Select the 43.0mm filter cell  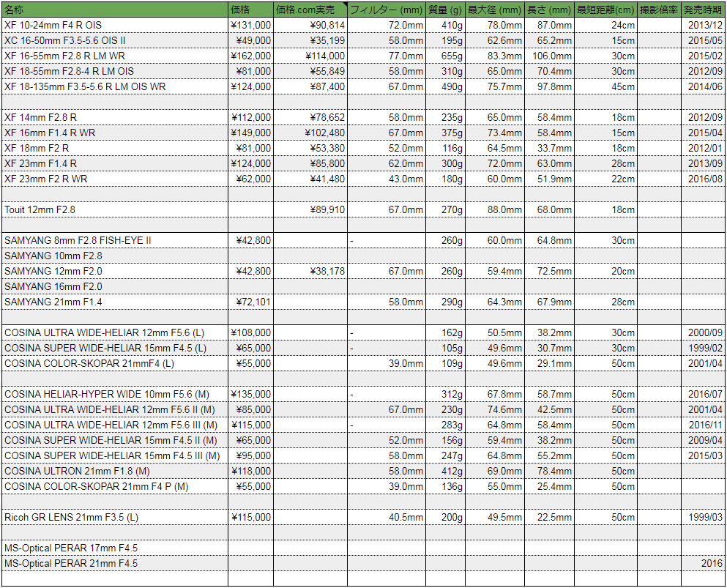(x=387, y=179)
